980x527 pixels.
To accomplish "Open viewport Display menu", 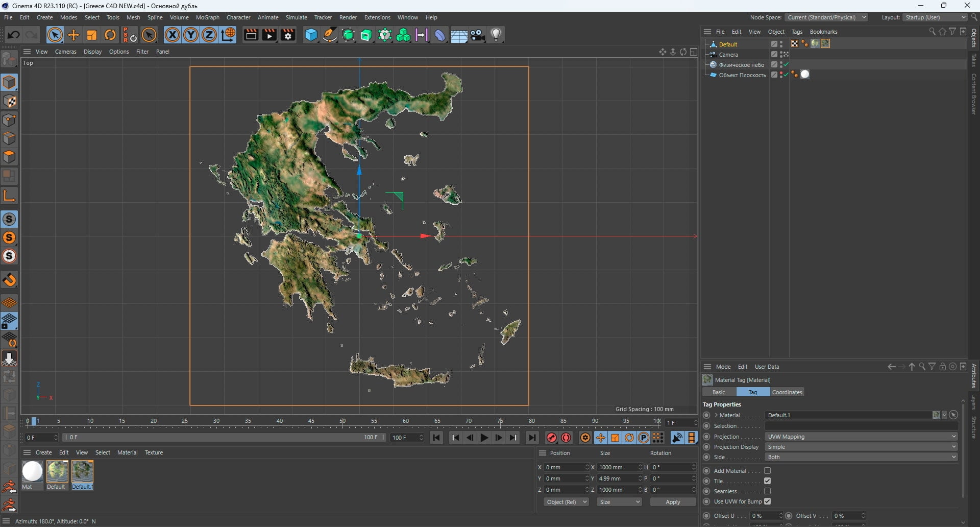I will coord(92,52).
